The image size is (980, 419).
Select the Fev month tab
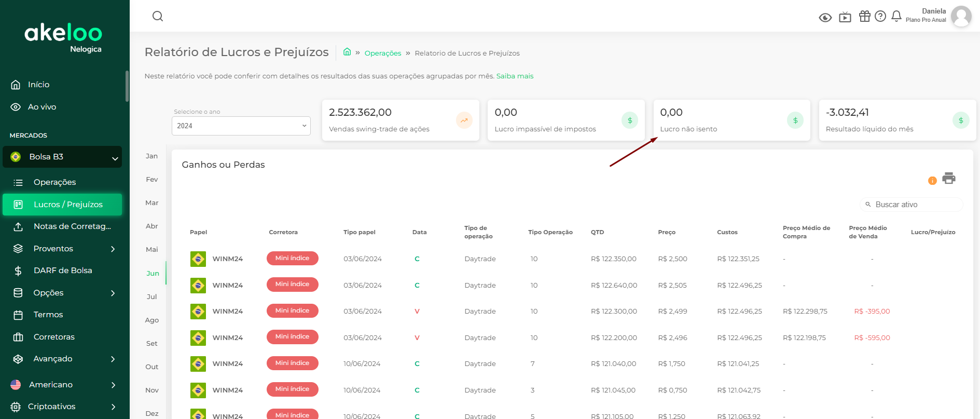pyautogui.click(x=151, y=179)
